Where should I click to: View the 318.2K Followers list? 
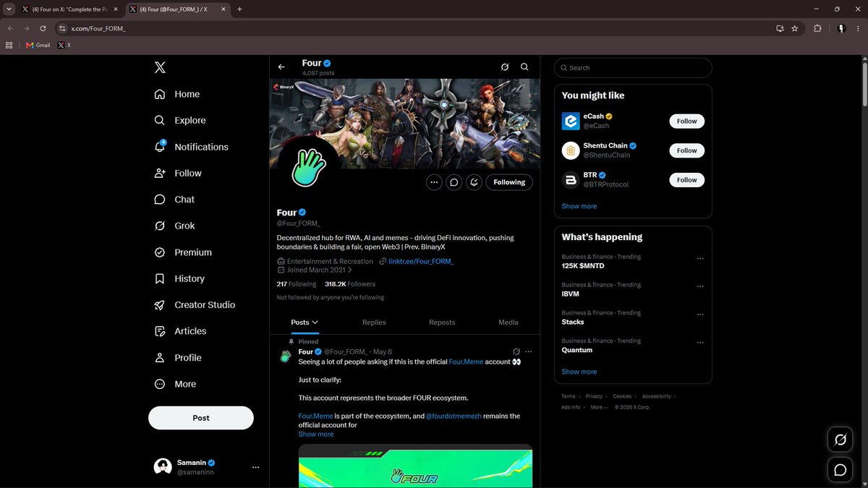click(x=350, y=284)
